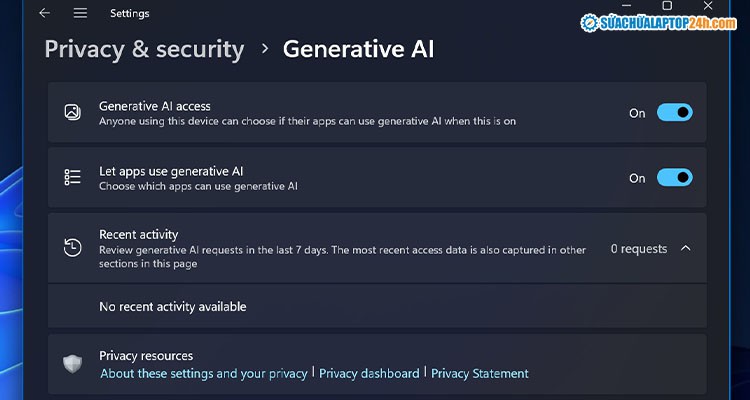Click the back arrow icon
750x400 pixels.
coord(44,13)
